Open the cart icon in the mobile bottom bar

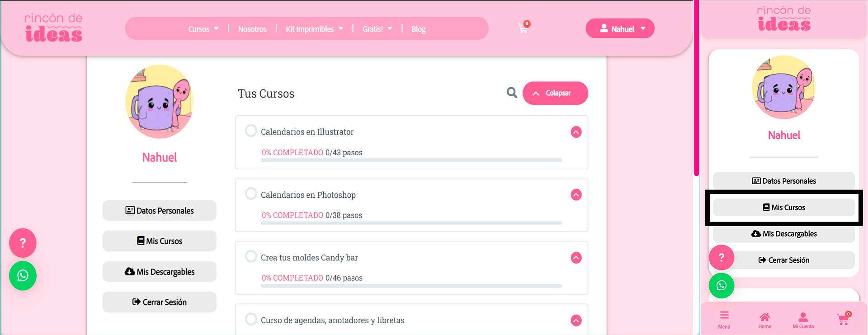tap(843, 319)
